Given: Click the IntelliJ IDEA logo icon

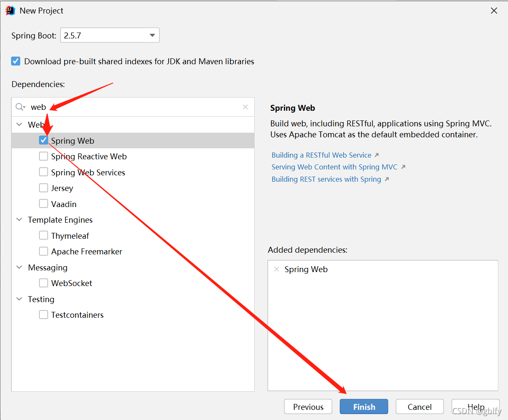Looking at the screenshot, I should click(10, 11).
